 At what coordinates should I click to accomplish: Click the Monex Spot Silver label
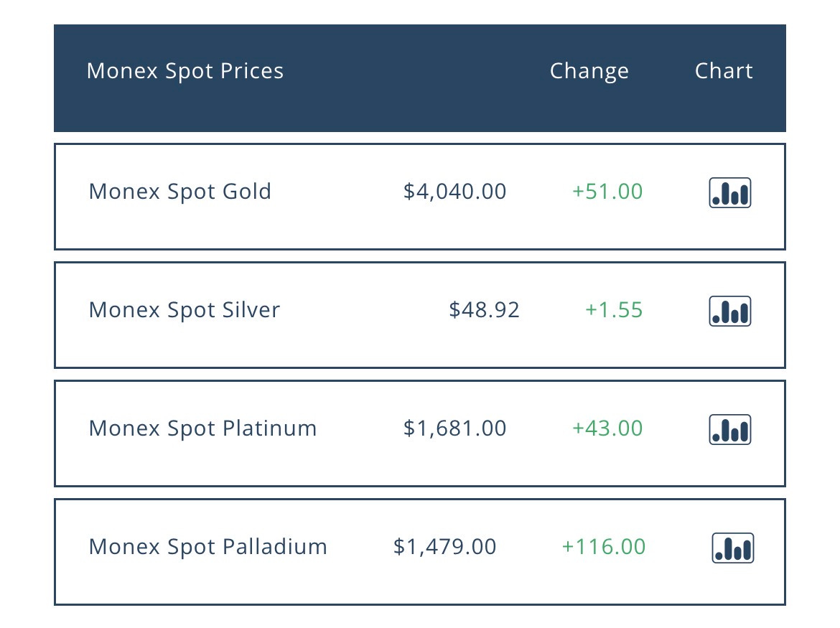tap(184, 310)
